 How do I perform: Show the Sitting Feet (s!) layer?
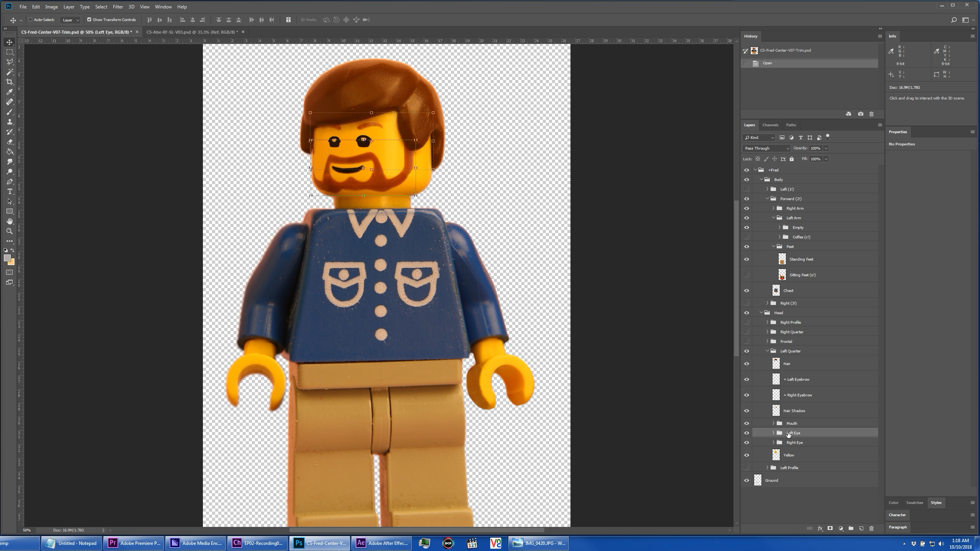[x=746, y=275]
